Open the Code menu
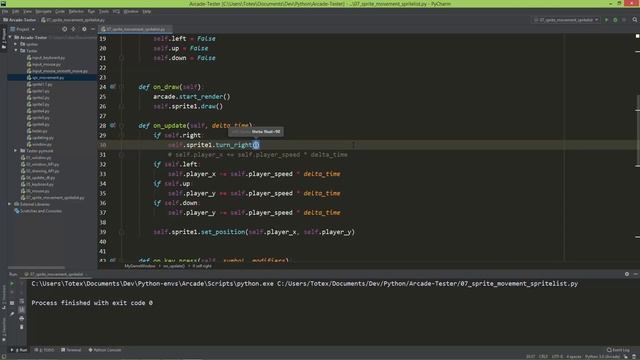The image size is (640, 360). 60,11
